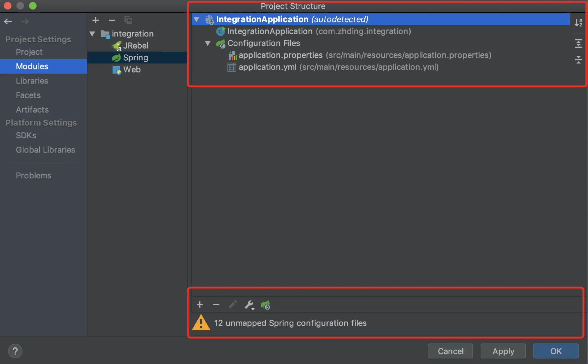Image resolution: width=588 pixels, height=364 pixels.
Task: Open the Artifacts settings section
Action: (32, 110)
